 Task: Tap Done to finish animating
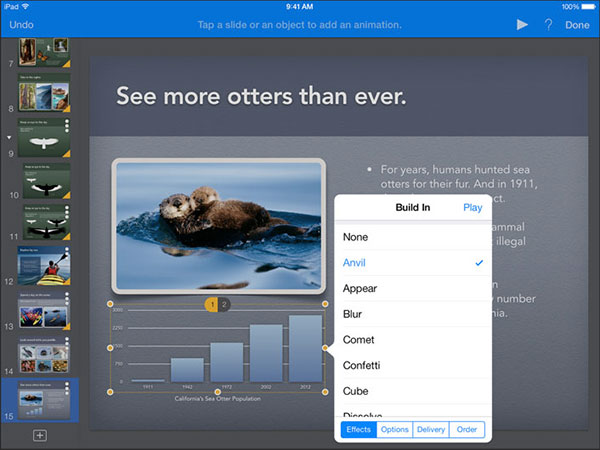(577, 25)
